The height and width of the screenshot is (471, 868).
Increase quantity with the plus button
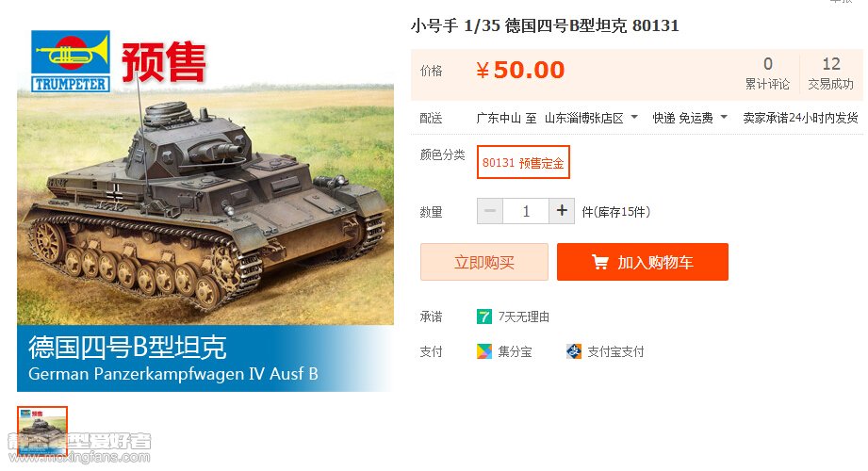pyautogui.click(x=562, y=211)
